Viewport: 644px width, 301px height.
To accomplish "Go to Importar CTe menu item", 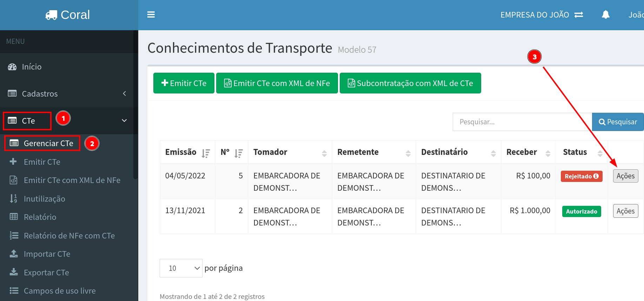I will point(47,254).
